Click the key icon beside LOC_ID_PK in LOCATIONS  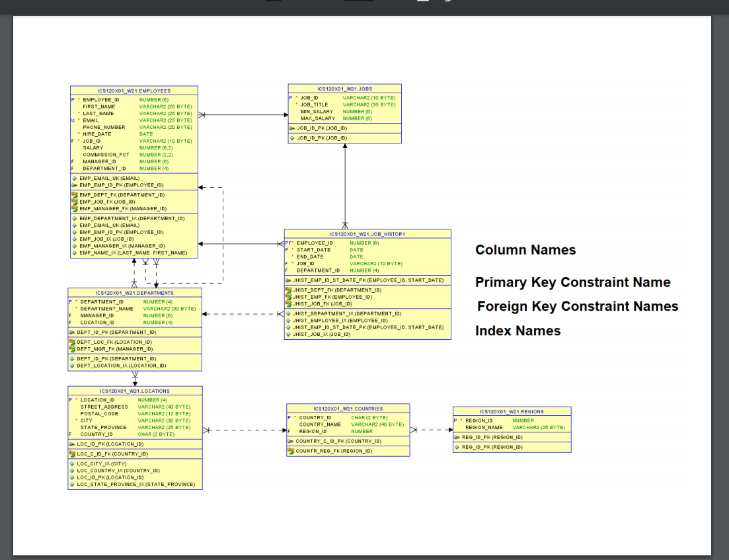(x=71, y=444)
